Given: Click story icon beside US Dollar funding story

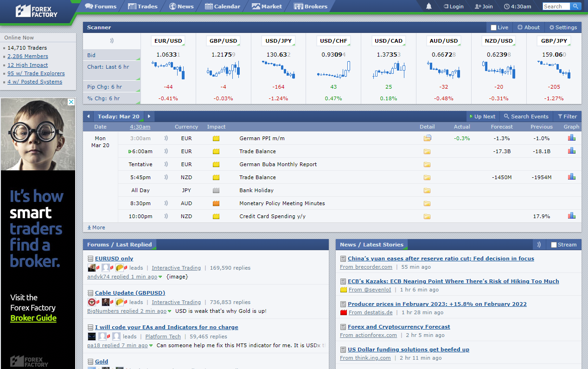Looking at the screenshot, I should (343, 350).
